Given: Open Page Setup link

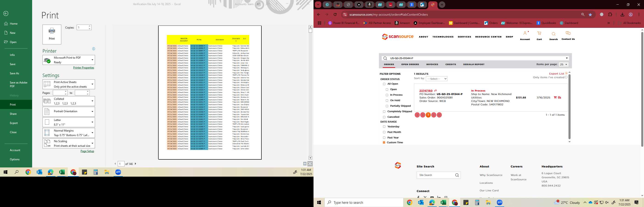Looking at the screenshot, I should click(x=87, y=151).
